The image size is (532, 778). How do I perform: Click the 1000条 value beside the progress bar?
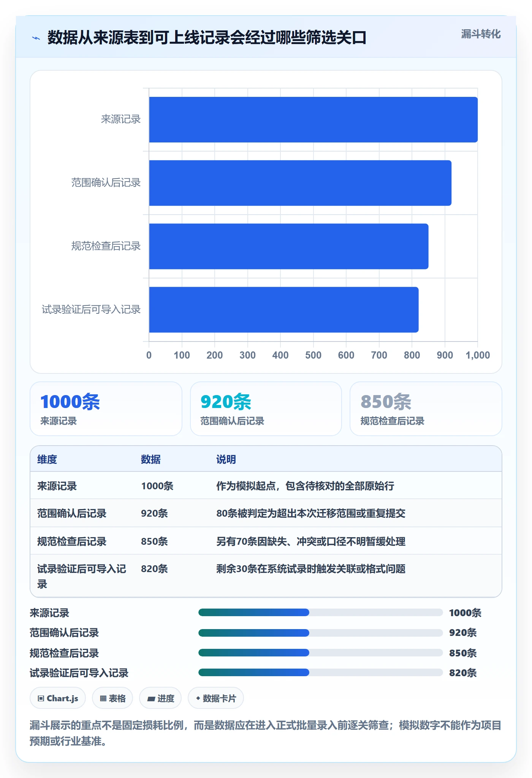pos(465,613)
